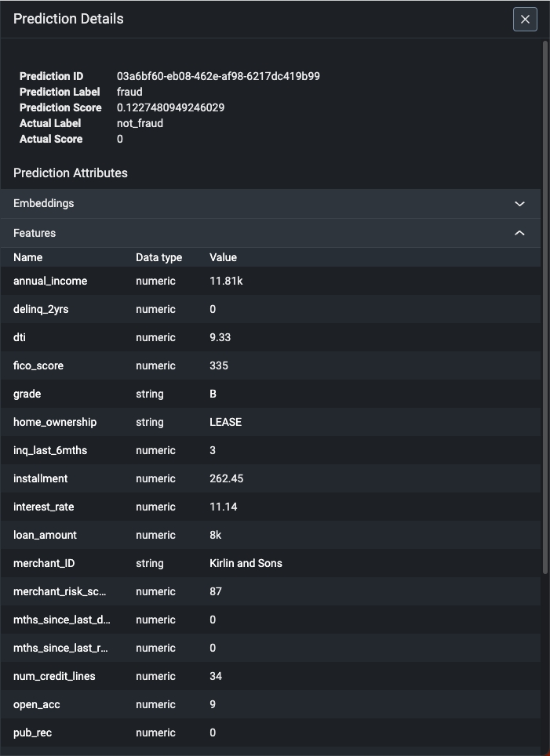Image resolution: width=550 pixels, height=756 pixels.
Task: Click the Features section header label
Action: pos(35,233)
